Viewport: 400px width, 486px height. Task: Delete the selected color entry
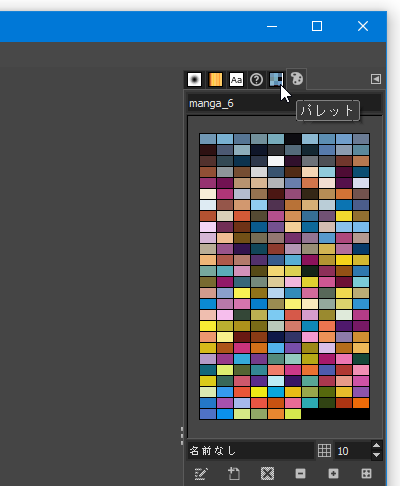pyautogui.click(x=267, y=474)
